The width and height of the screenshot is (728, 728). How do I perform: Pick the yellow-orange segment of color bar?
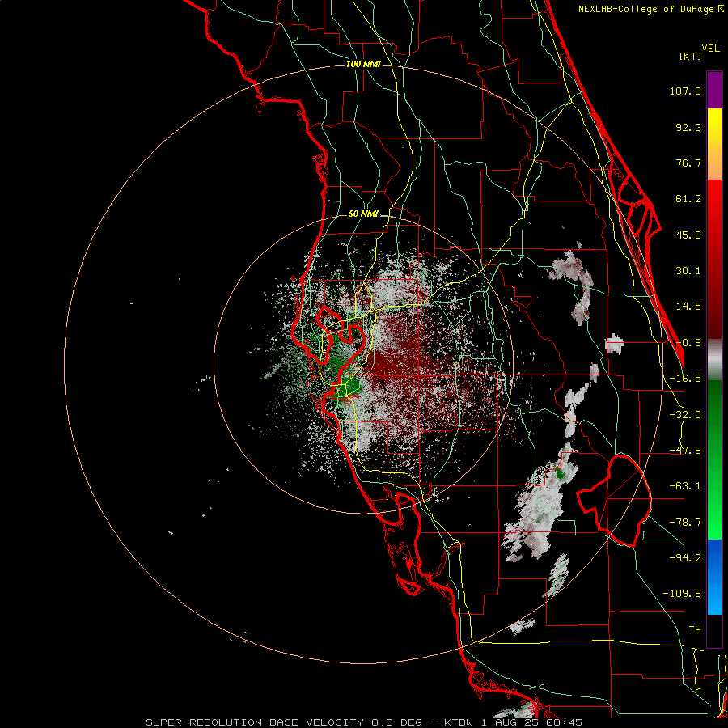click(x=714, y=144)
